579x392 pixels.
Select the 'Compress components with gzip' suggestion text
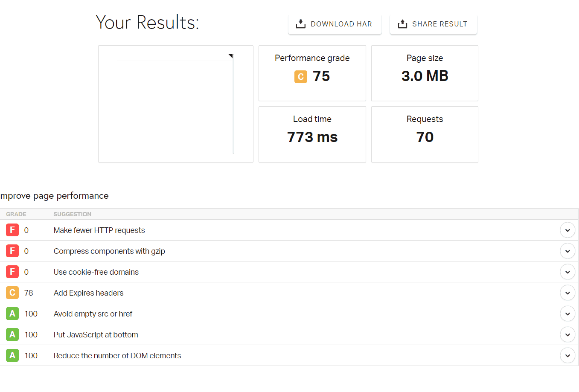109,251
